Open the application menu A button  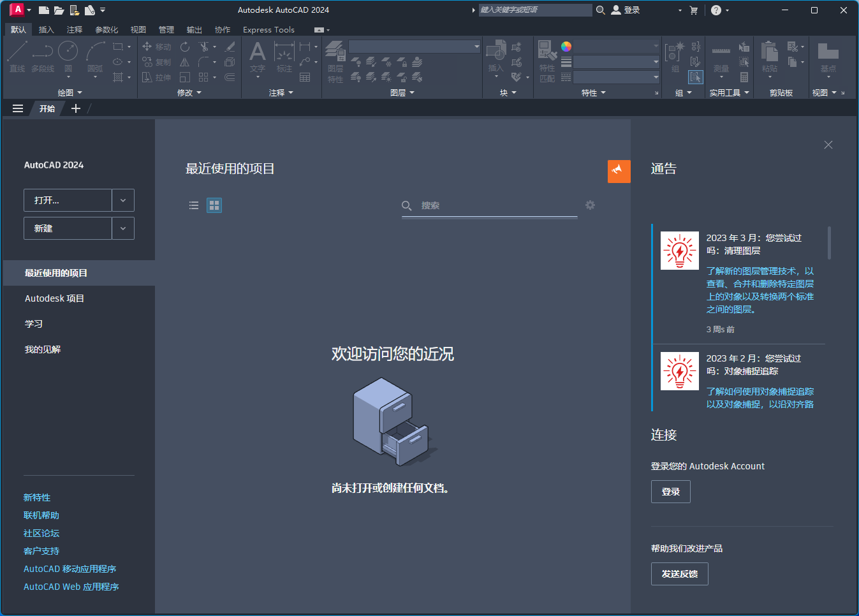20,10
